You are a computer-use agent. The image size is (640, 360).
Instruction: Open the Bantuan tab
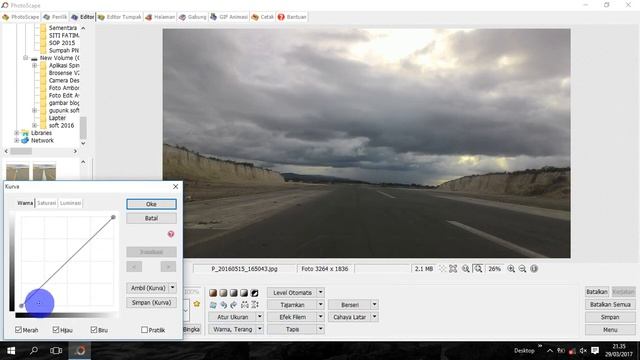click(292, 17)
